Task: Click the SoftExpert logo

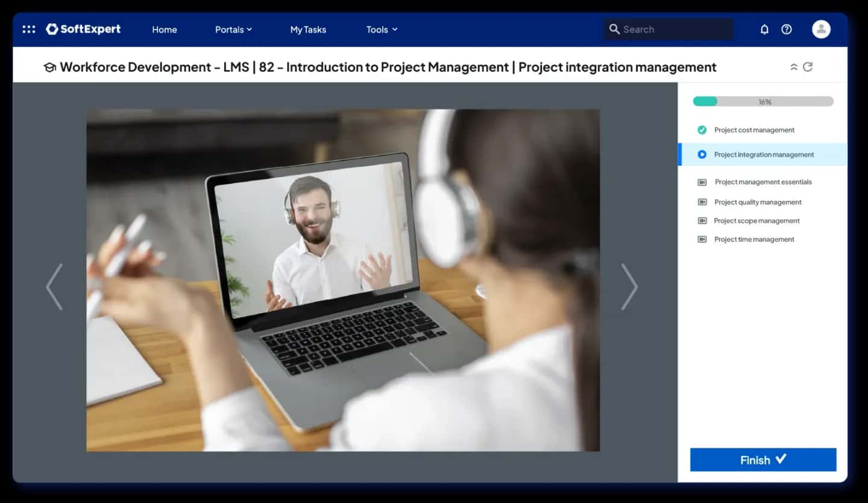Action: [83, 29]
